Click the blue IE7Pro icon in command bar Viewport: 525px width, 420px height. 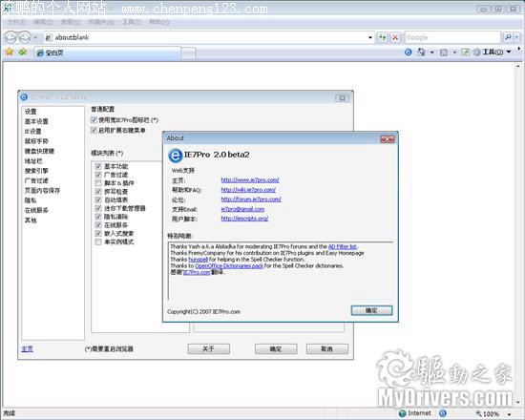pos(408,52)
